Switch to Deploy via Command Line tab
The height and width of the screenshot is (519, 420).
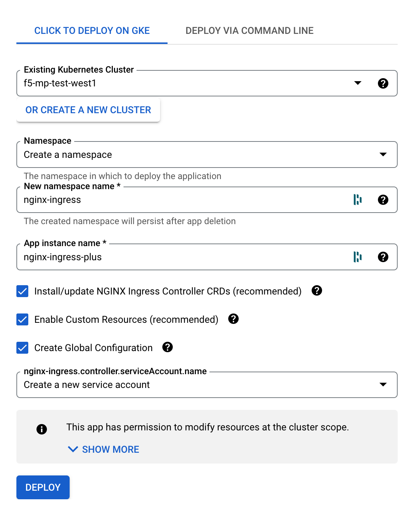pos(249,31)
